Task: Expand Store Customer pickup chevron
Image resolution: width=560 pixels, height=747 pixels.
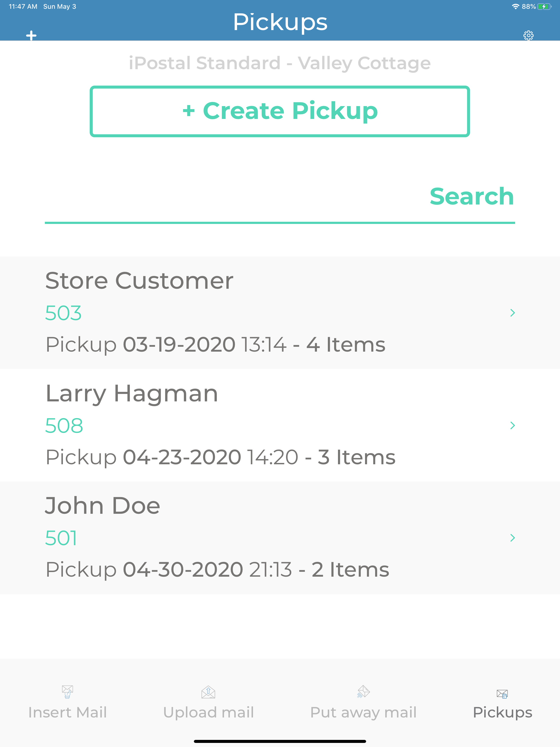Action: (x=512, y=313)
